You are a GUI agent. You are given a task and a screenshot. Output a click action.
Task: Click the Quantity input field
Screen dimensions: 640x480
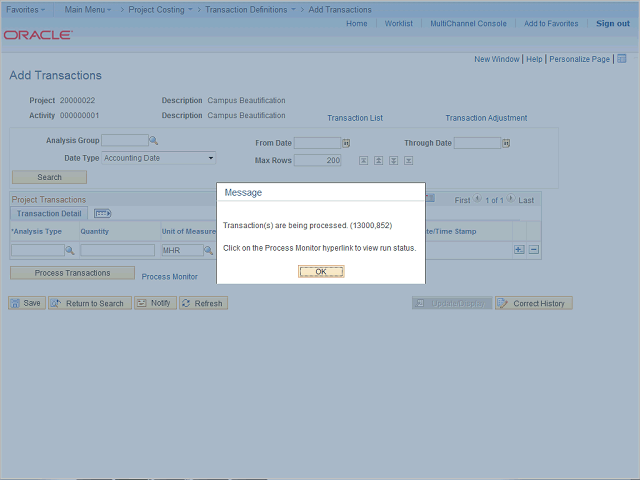tap(118, 250)
